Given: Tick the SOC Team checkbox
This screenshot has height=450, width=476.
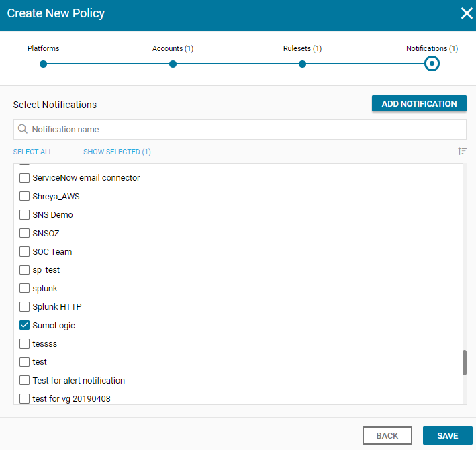Looking at the screenshot, I should (24, 252).
